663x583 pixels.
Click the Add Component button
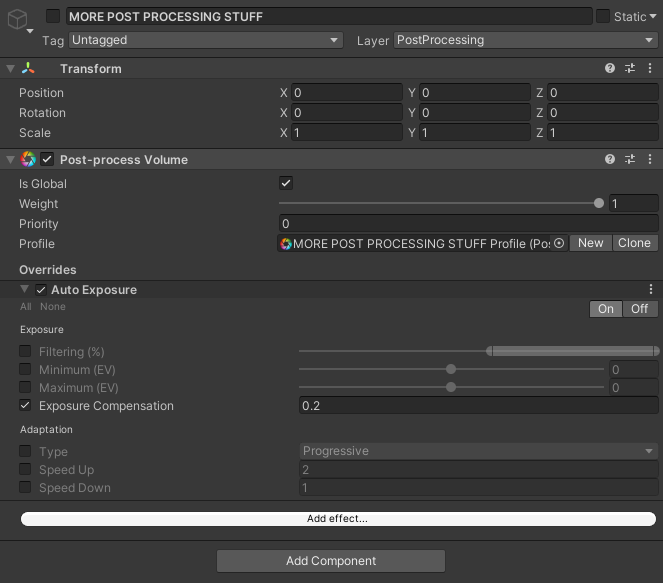coord(331,561)
